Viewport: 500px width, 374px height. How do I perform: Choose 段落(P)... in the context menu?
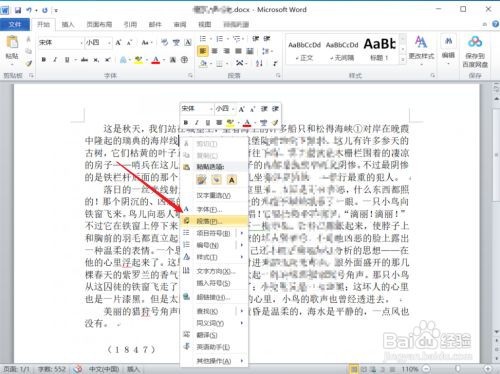tap(214, 221)
